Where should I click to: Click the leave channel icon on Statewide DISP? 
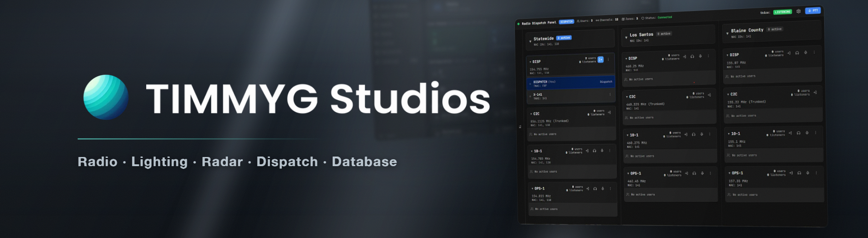[601, 59]
